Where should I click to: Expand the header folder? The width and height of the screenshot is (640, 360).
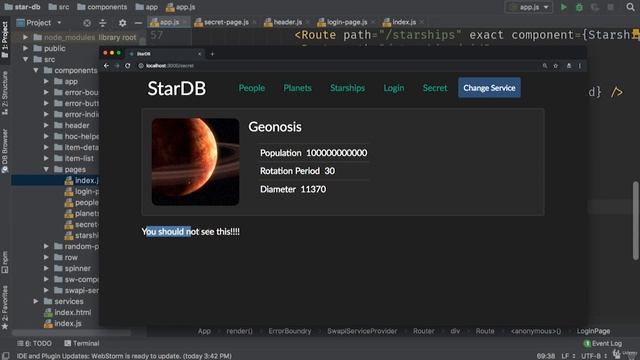point(46,125)
